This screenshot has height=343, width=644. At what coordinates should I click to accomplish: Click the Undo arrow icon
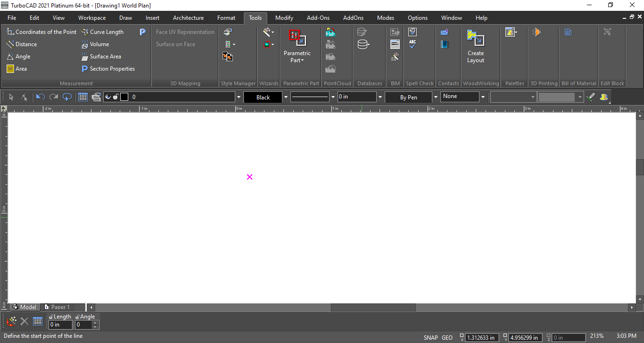[41, 97]
